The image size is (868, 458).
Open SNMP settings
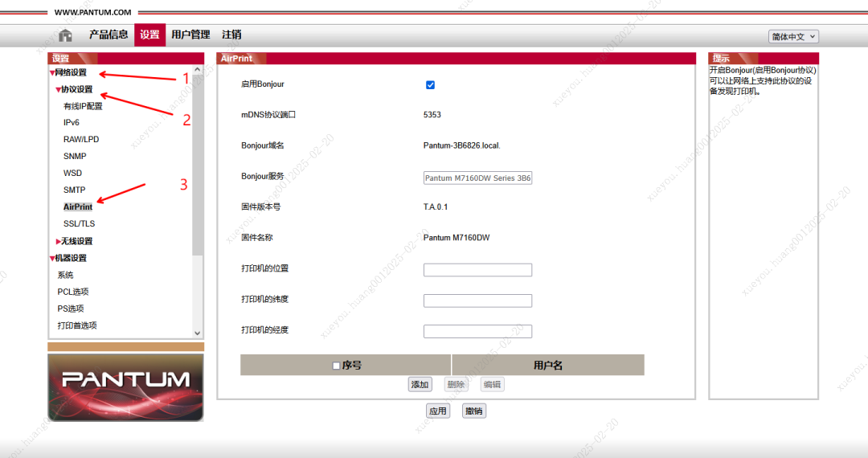75,157
